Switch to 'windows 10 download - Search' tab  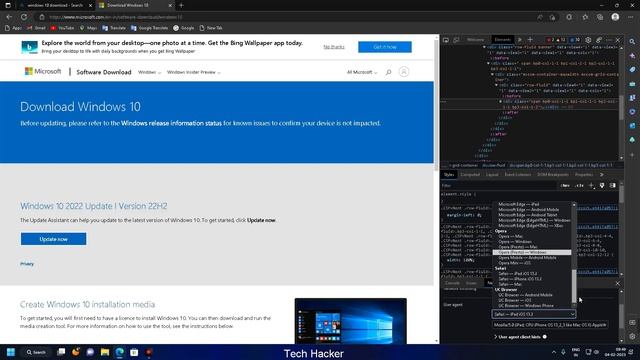pyautogui.click(x=55, y=5)
